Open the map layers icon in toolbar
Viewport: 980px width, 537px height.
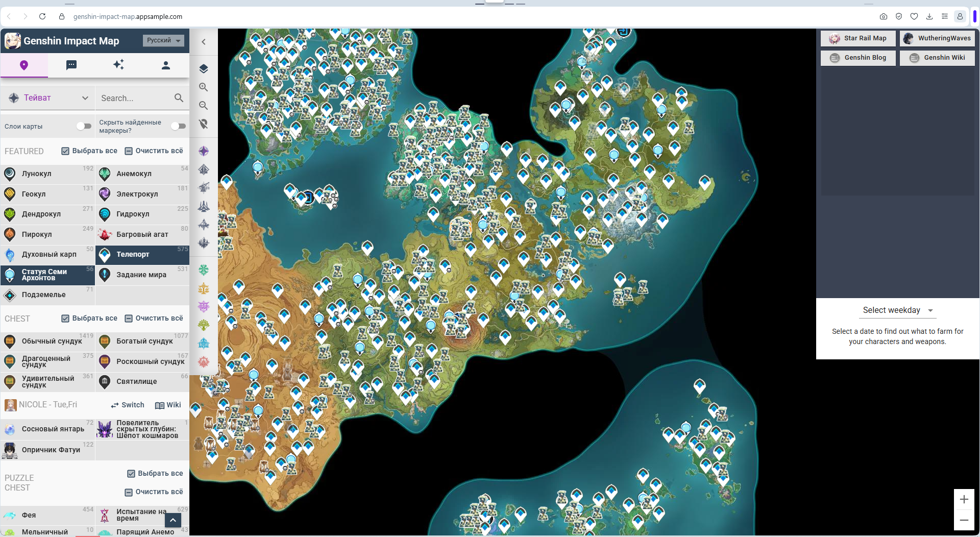click(x=204, y=68)
